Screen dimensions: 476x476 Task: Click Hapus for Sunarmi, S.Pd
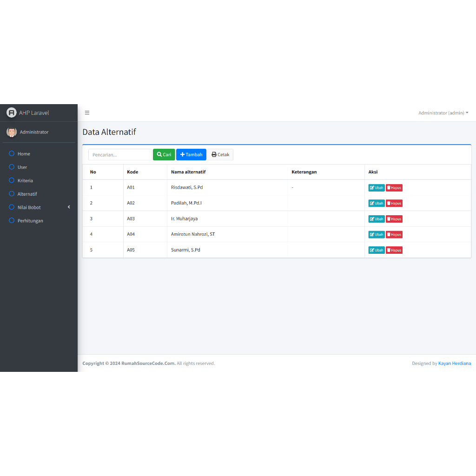394,250
